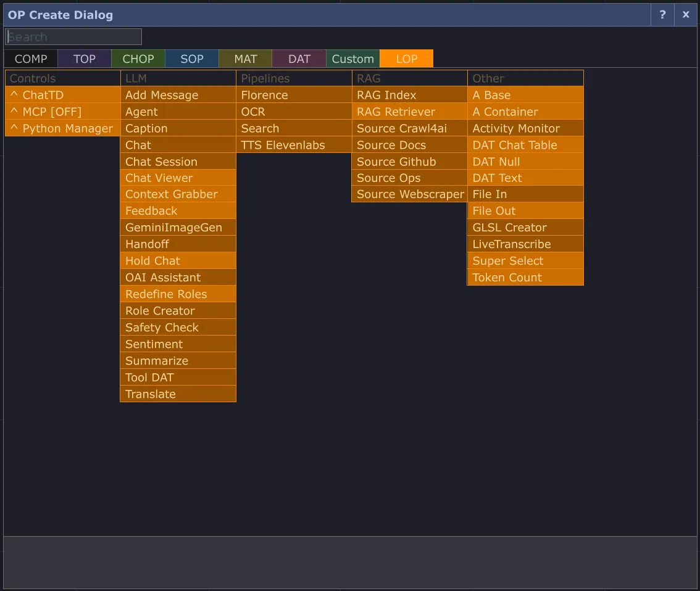Viewport: 700px width, 591px height.
Task: Open help via the question mark icon
Action: tap(662, 15)
